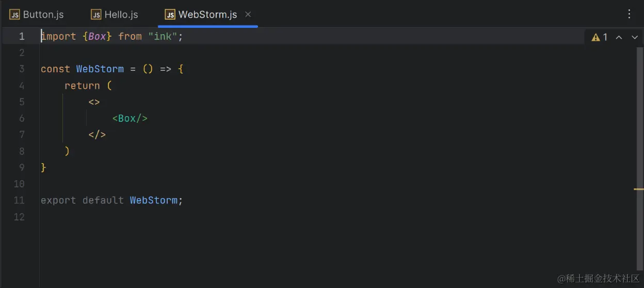
Task: Go to previous highlighted problem arrow
Action: (x=619, y=37)
